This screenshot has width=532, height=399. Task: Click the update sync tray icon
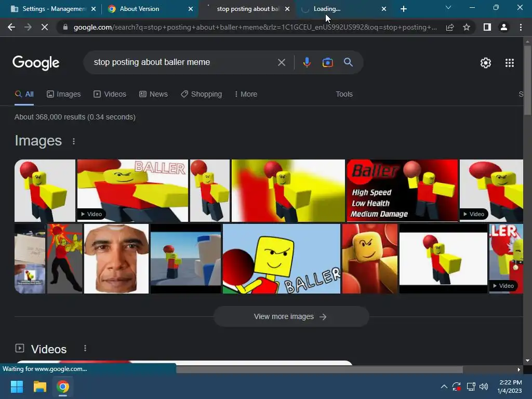pos(457,387)
